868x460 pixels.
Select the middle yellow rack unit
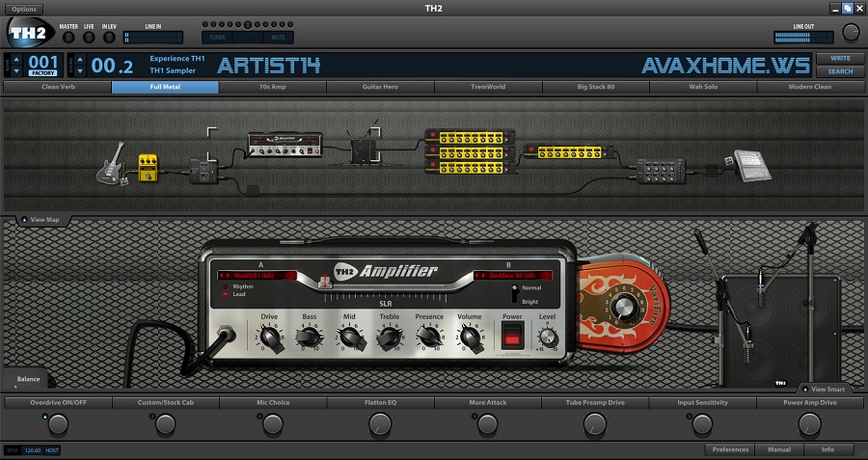click(470, 152)
